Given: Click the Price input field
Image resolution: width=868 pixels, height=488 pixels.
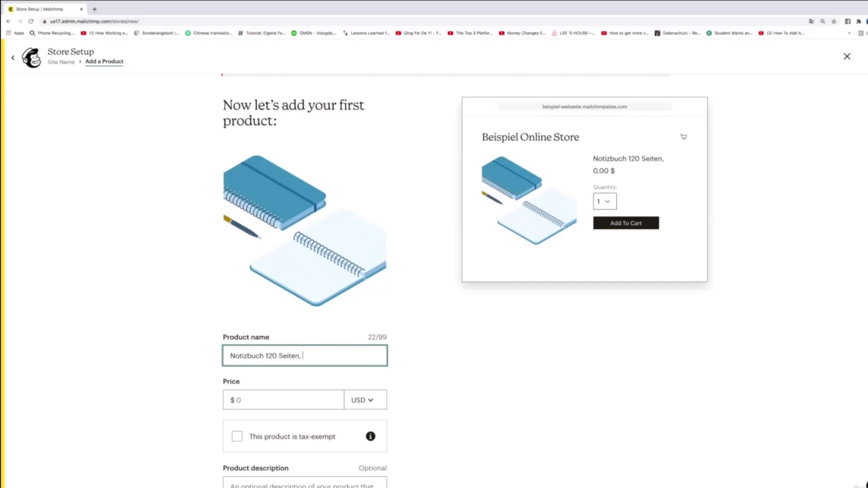Looking at the screenshot, I should [x=283, y=400].
